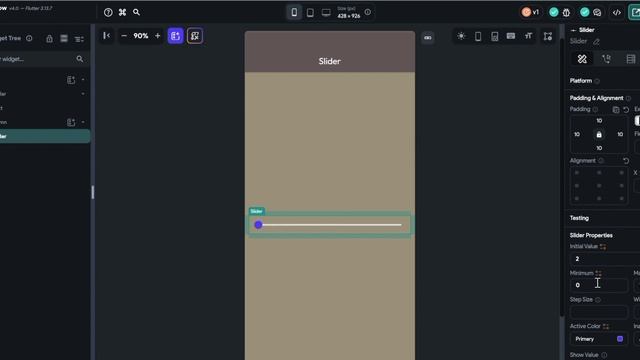Click info icon next to Widget Tree
This screenshot has width=640, height=360.
pos(29,38)
